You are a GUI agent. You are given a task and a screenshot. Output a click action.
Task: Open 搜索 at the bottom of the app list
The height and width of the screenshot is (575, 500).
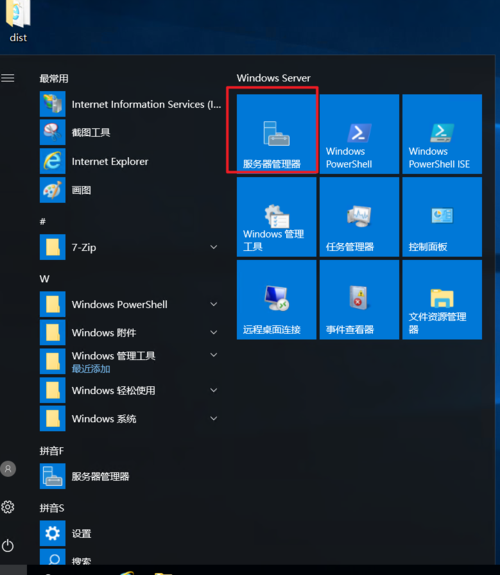(x=130, y=557)
